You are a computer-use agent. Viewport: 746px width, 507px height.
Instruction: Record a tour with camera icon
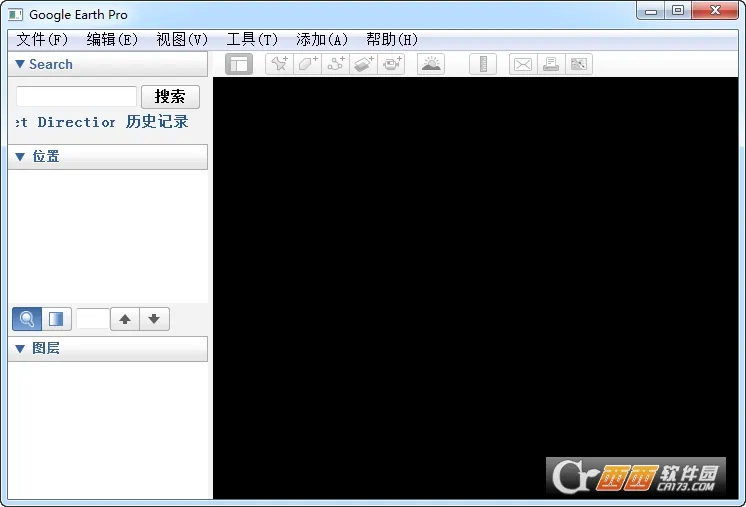[392, 64]
